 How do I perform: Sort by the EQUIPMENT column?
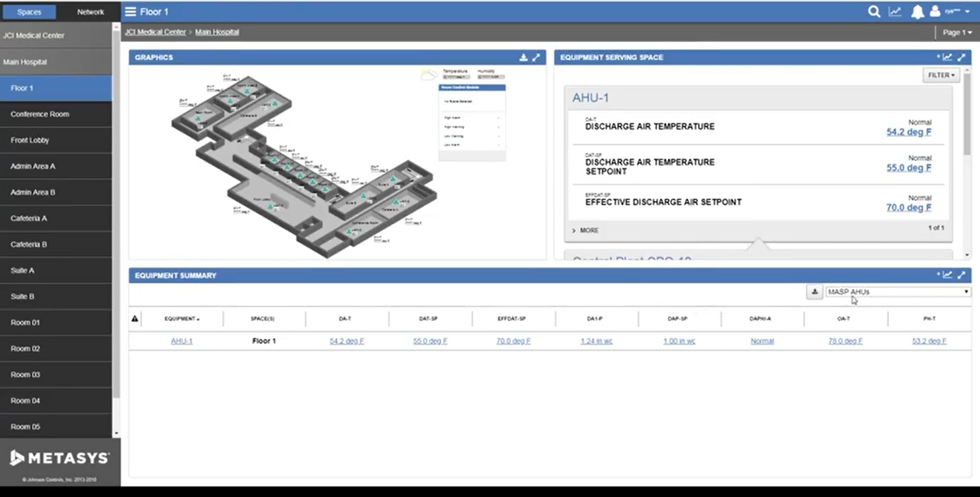coord(182,319)
